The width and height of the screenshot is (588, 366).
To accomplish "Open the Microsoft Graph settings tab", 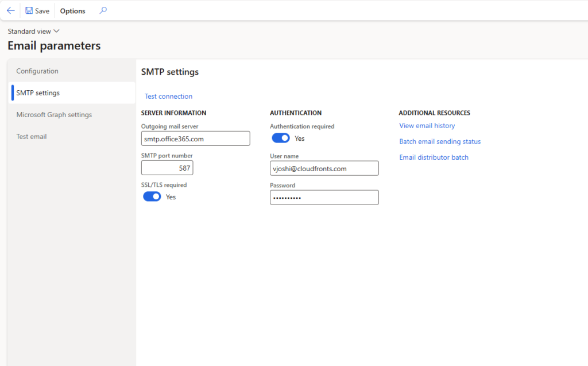I will tap(54, 115).
